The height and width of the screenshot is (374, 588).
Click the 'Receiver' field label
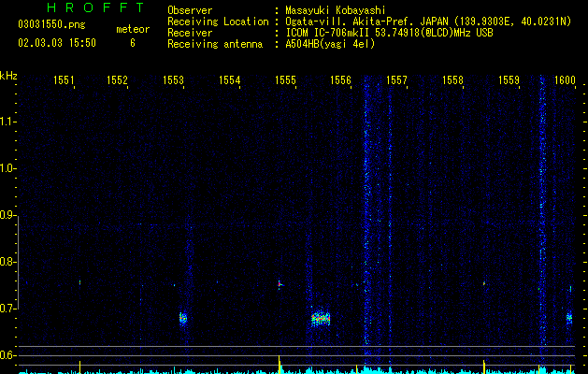(x=190, y=33)
